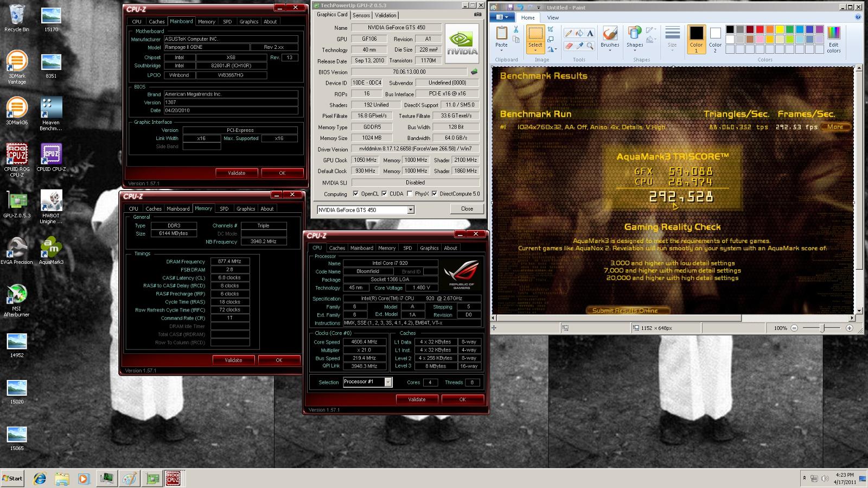Click the Resize icon in Paint Image group

551,39
